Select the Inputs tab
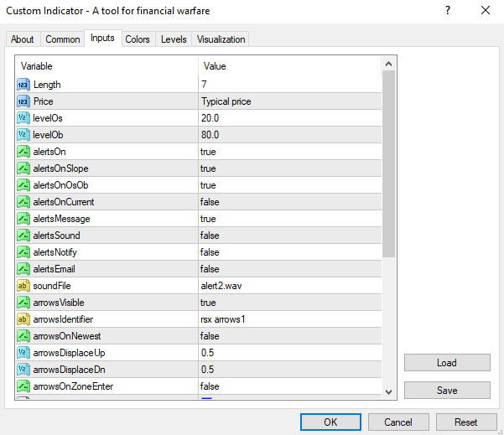This screenshot has height=435, width=504. coord(102,38)
